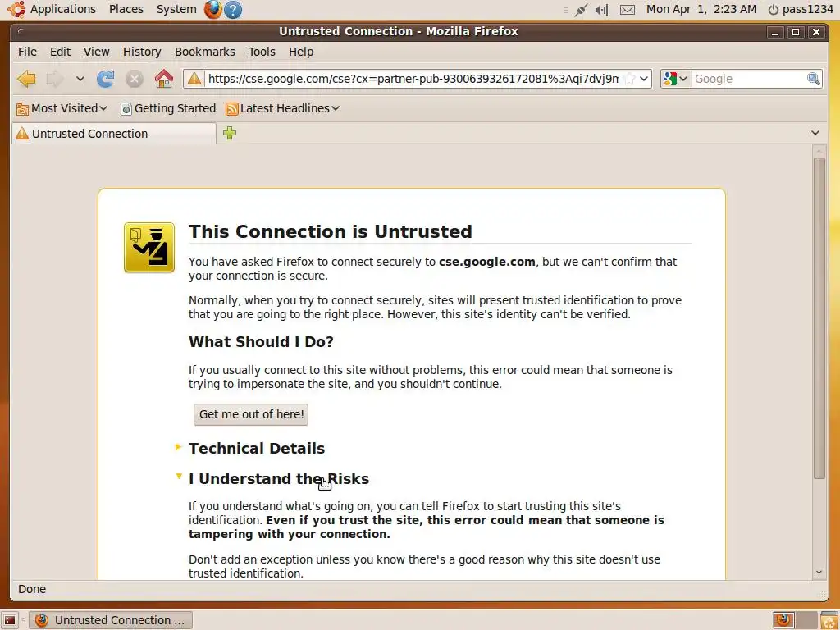This screenshot has width=840, height=630.
Task: Open the Bookmarks menu
Action: [x=204, y=52]
